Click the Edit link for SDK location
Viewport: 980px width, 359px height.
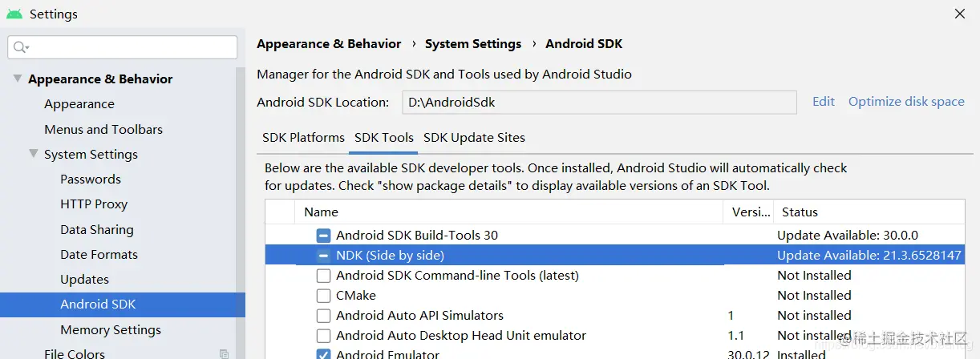[824, 102]
